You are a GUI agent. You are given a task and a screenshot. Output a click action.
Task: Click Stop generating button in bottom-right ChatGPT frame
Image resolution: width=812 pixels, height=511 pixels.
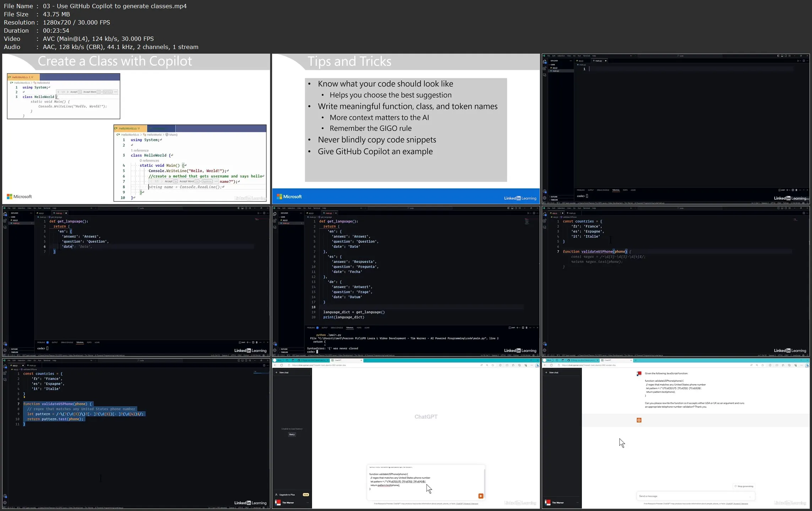click(x=744, y=486)
